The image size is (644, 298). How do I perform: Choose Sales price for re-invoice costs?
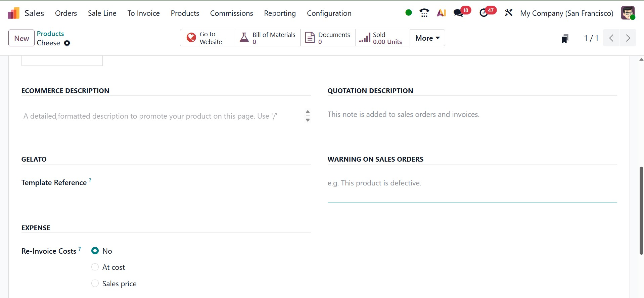tap(95, 284)
